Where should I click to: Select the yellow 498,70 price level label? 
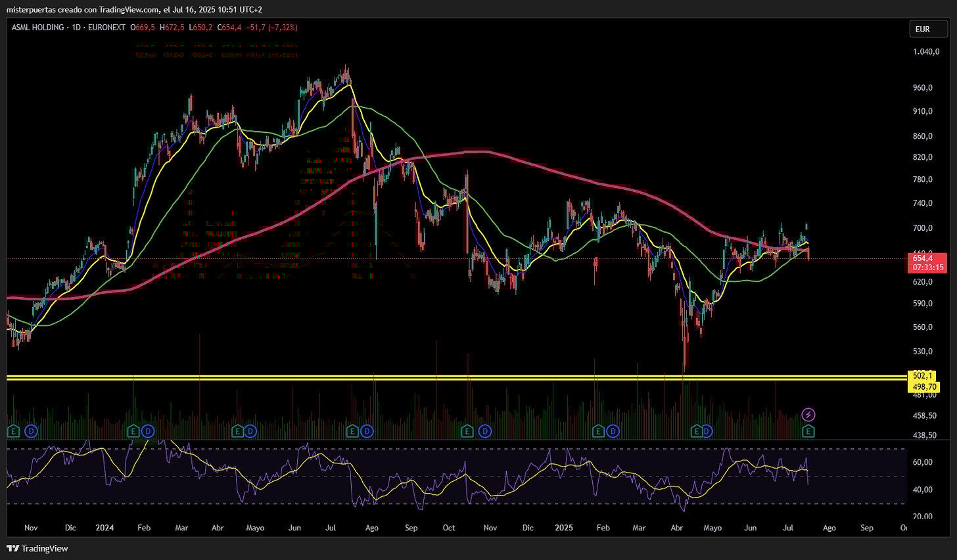[924, 386]
